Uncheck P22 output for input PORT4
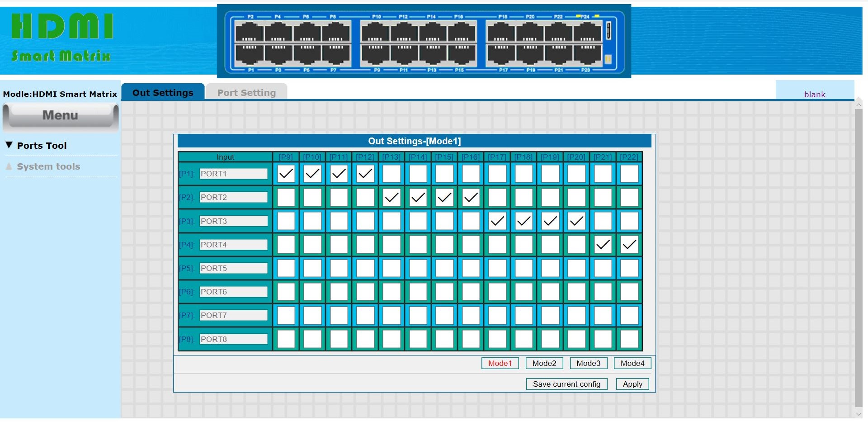The image size is (868, 422). pos(629,245)
